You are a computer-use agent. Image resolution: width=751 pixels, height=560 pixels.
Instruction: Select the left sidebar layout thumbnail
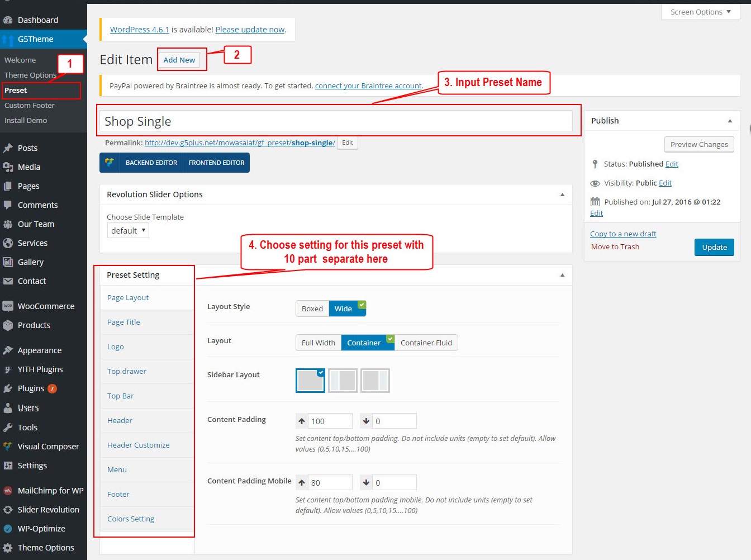pyautogui.click(x=343, y=381)
